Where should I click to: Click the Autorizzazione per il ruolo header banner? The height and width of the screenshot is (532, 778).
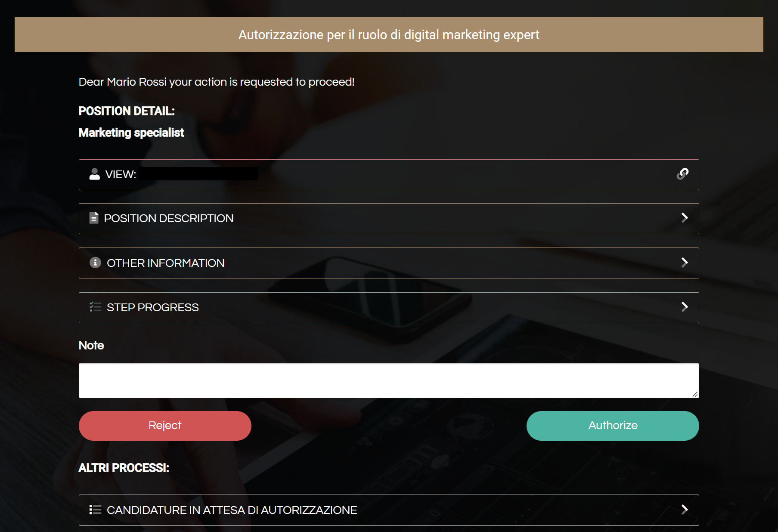pos(389,34)
